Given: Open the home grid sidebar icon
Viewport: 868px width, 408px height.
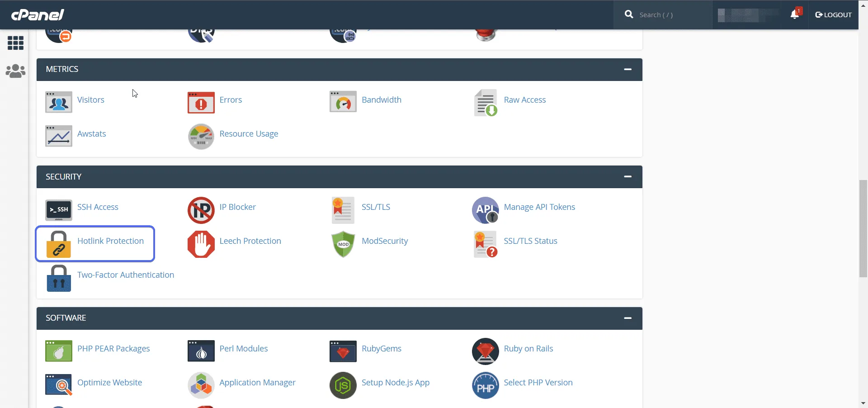Looking at the screenshot, I should pos(15,43).
